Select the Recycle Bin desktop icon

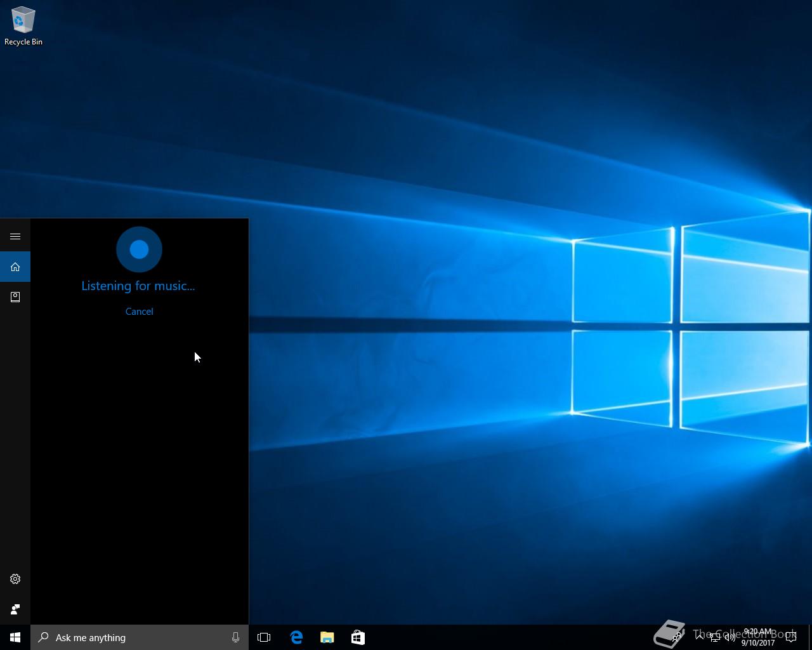(x=23, y=26)
